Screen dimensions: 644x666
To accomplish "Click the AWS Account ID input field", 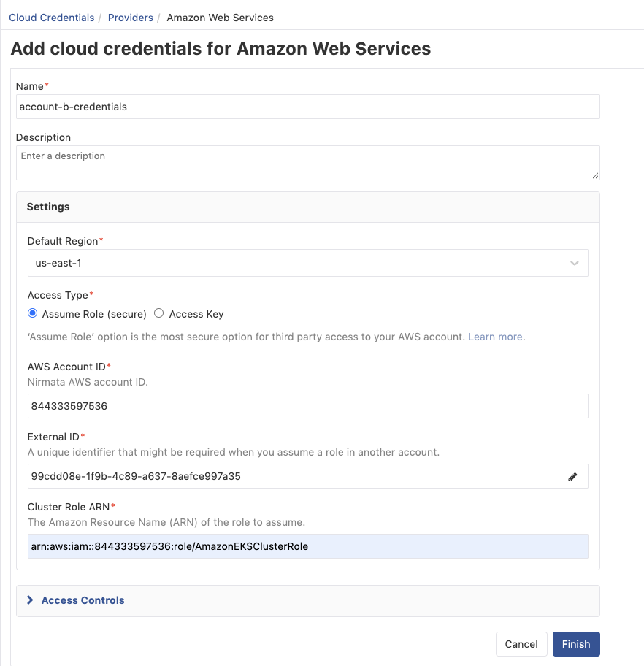I will 308,406.
